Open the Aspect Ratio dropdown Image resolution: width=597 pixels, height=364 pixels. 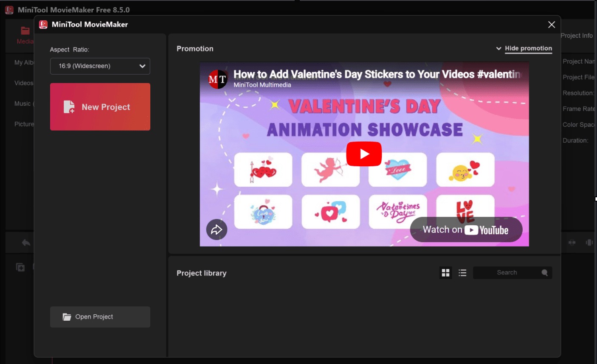click(x=100, y=66)
